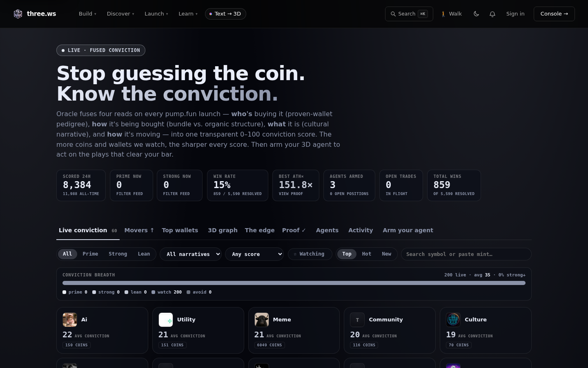Click the Total Wins stat card
The image size is (588, 368).
click(x=454, y=185)
